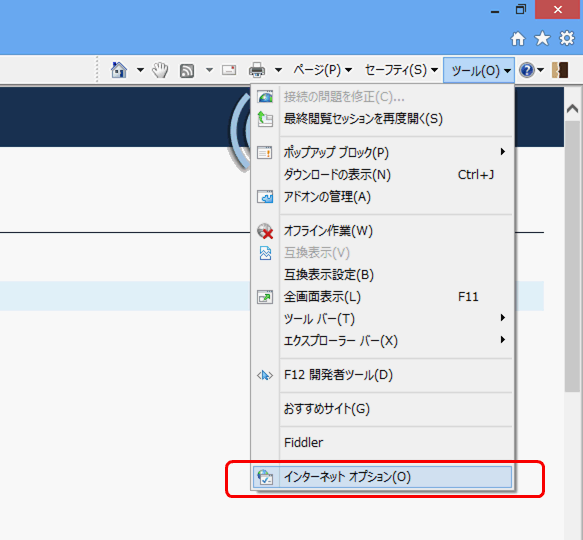
Task: Select ダウンロードの表示(N)
Action: [383, 174]
